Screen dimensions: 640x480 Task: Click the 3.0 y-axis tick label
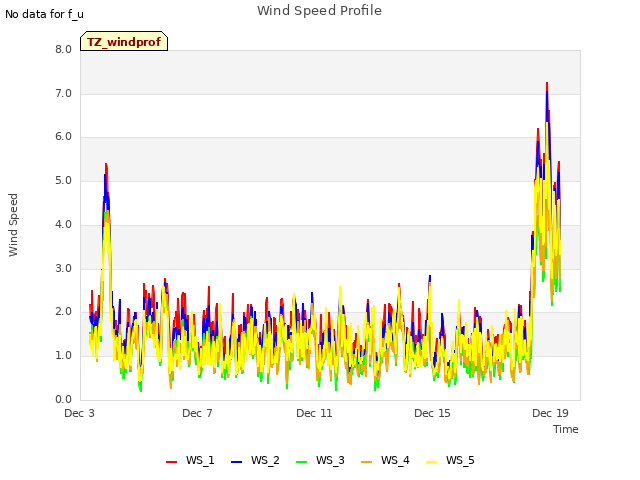pyautogui.click(x=63, y=269)
